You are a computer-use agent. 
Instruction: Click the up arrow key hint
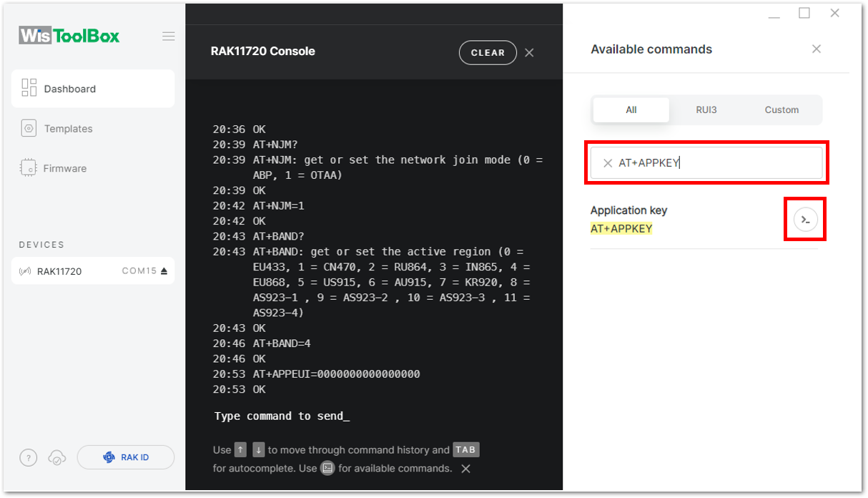click(x=240, y=450)
